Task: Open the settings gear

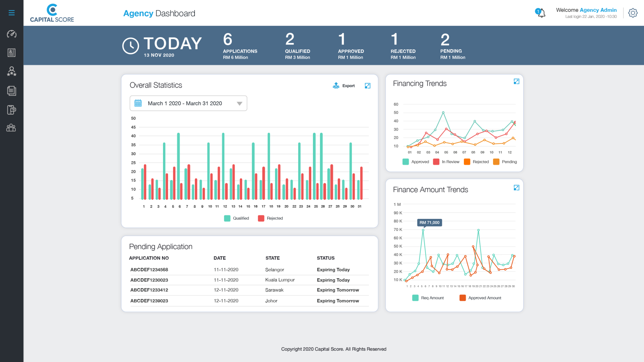Action: [x=633, y=13]
